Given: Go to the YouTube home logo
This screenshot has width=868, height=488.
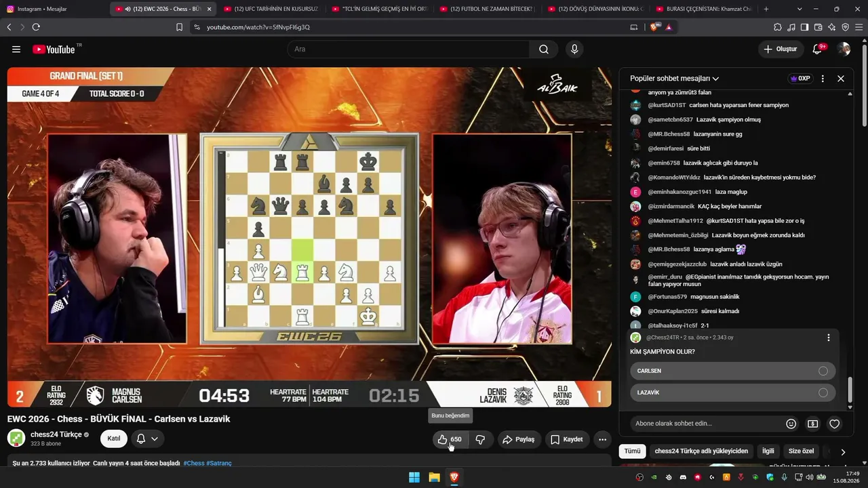Looking at the screenshot, I should point(54,49).
